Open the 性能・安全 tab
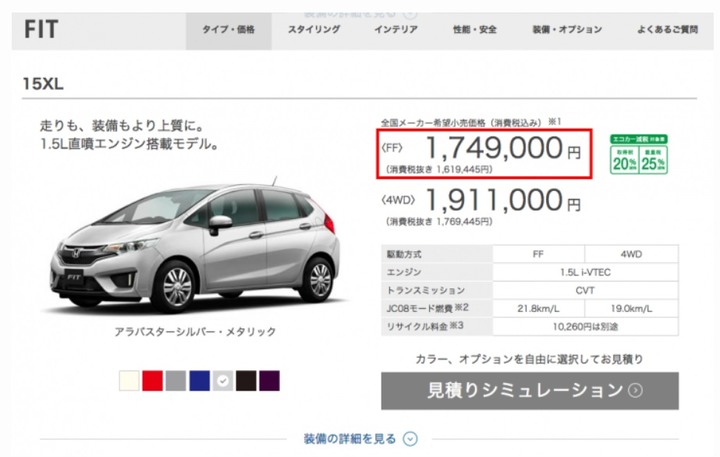720x457 pixels. pyautogui.click(x=475, y=30)
